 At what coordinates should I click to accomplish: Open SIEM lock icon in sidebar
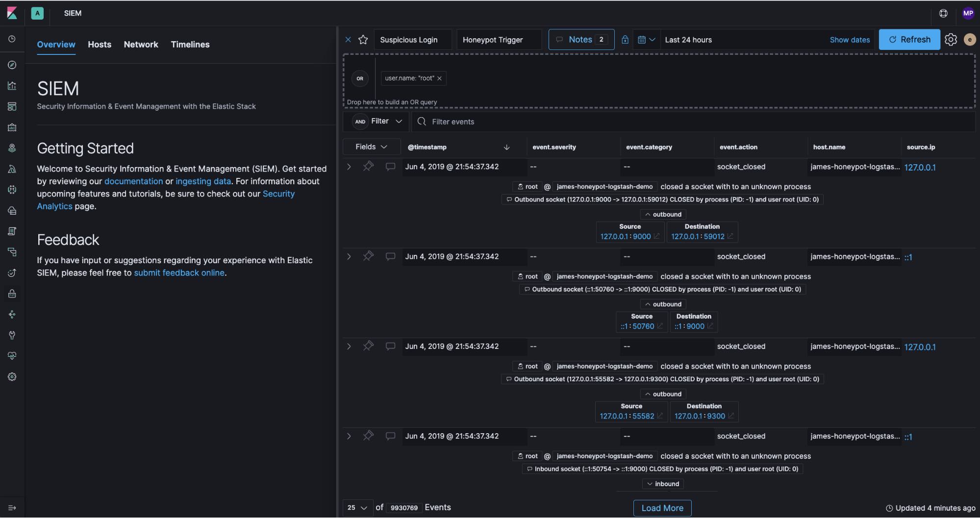pos(12,294)
